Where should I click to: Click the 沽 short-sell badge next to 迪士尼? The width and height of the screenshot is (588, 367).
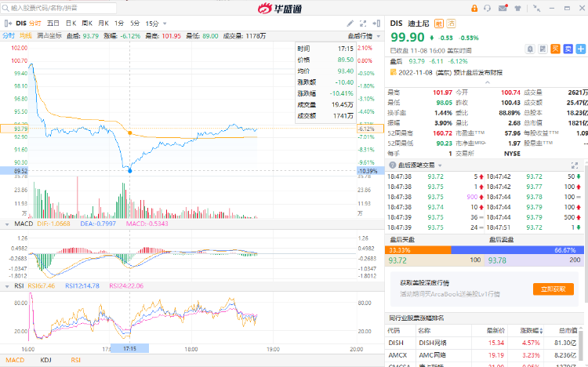(x=451, y=24)
